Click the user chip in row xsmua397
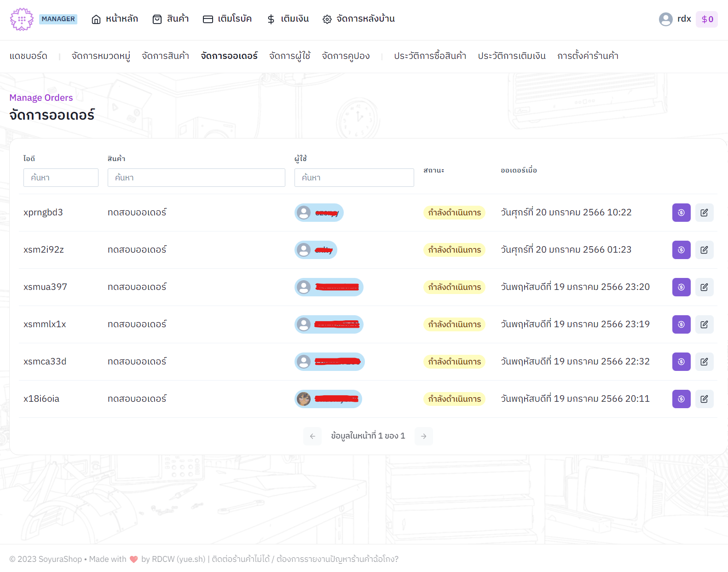Screen dimensions: 728x572 [329, 287]
